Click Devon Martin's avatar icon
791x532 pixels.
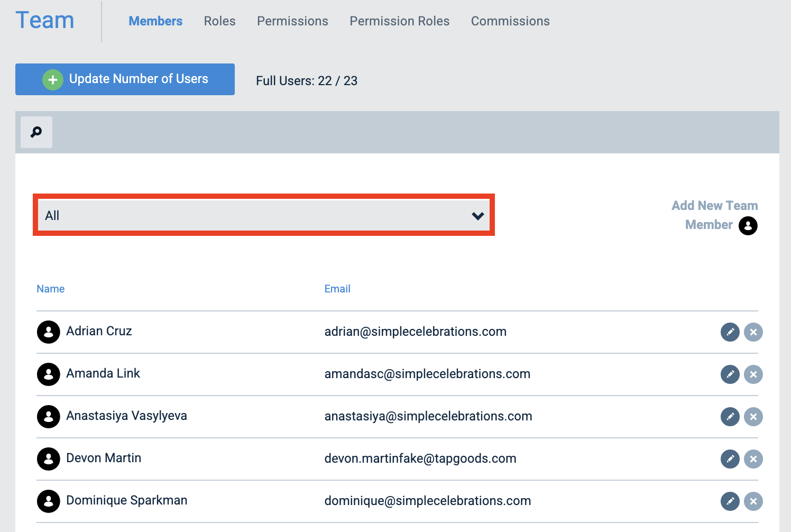pos(49,459)
